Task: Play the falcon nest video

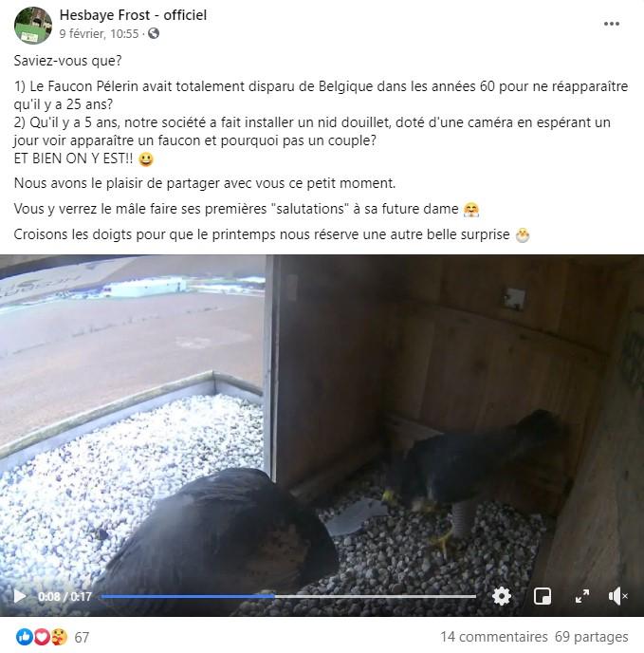Action: (19, 596)
